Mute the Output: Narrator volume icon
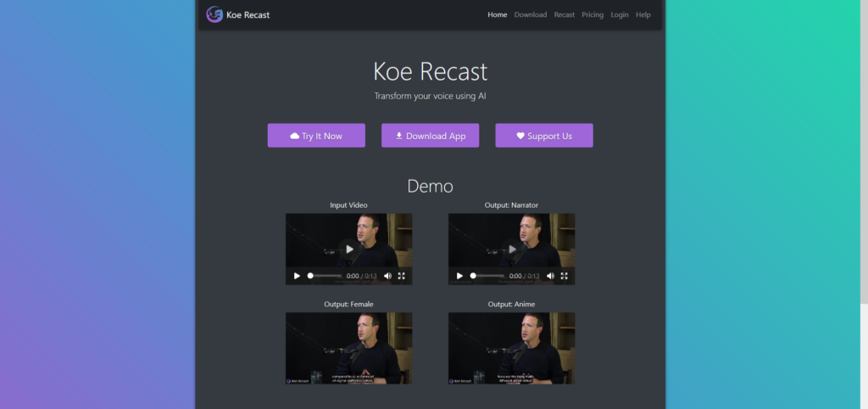The height and width of the screenshot is (409, 868). (x=550, y=276)
